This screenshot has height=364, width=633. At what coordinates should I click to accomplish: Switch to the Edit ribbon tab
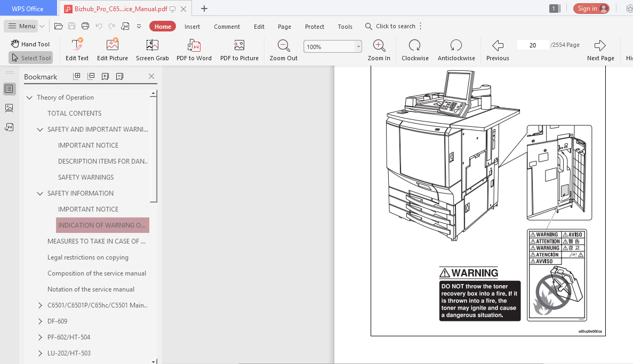click(259, 27)
